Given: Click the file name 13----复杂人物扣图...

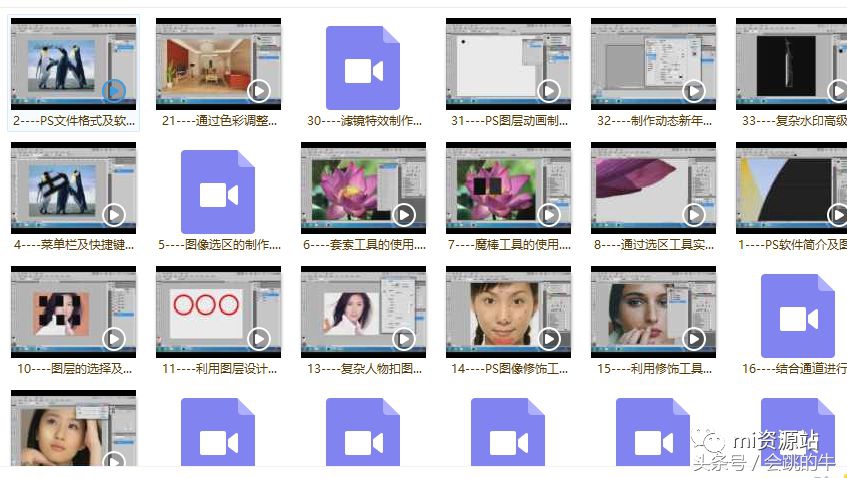Looking at the screenshot, I should 364,369.
